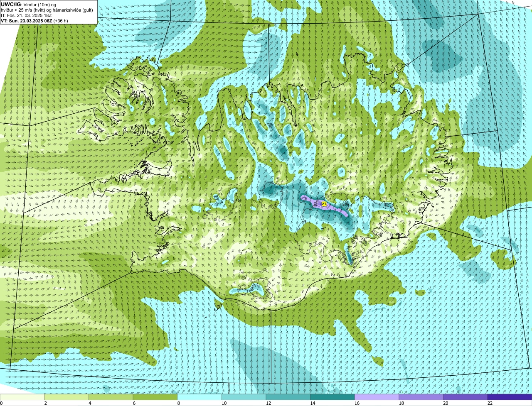
Task: Click the 'VT: Sun. 23.03.2025 06Z (+36 h)' line
Action: (x=34, y=20)
